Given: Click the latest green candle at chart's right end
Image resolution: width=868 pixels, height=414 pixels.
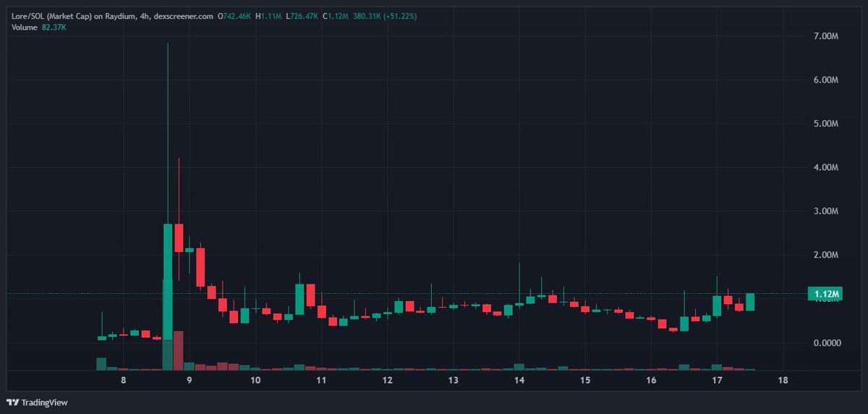Looking at the screenshot, I should click(x=750, y=302).
